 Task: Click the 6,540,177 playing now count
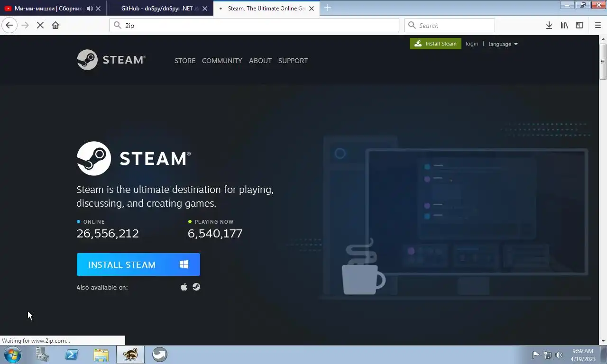pyautogui.click(x=215, y=234)
